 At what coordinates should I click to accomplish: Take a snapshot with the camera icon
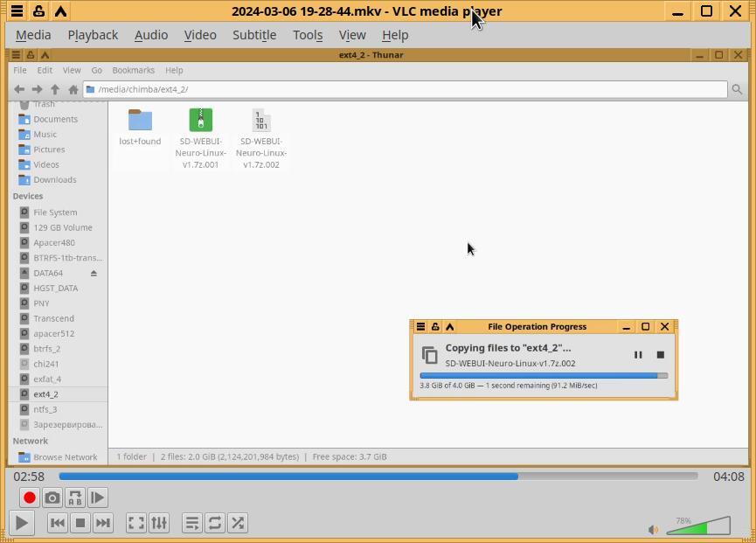coord(52,498)
